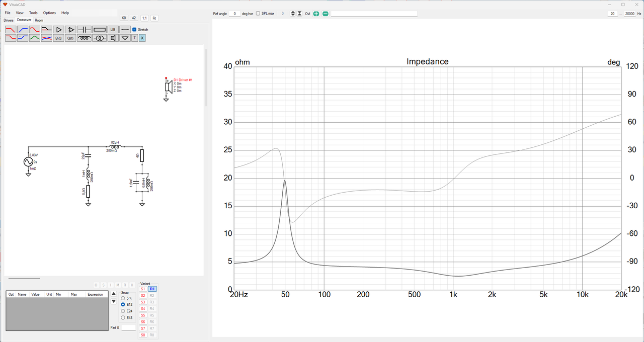Select the red-blue crossing filter icon
Image resolution: width=644 pixels, height=342 pixels.
point(46,38)
